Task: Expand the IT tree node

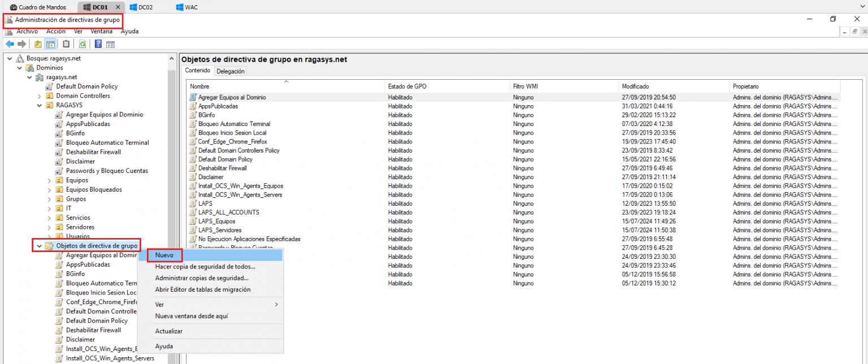Action: point(49,208)
